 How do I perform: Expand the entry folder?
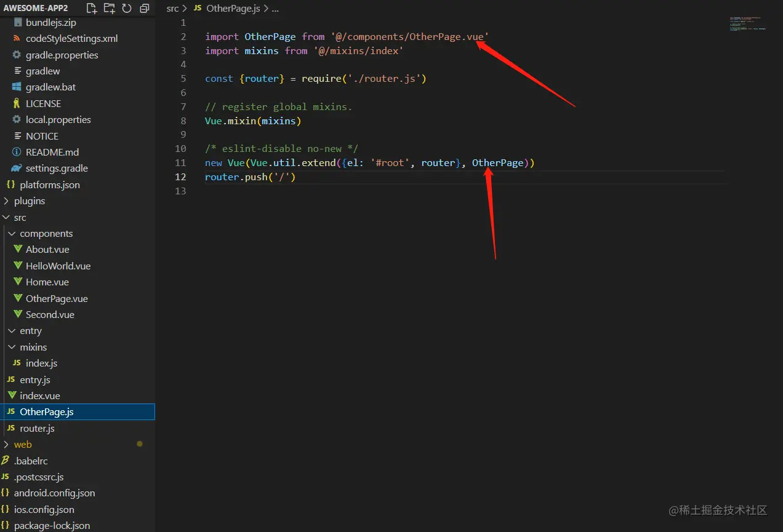coord(12,330)
